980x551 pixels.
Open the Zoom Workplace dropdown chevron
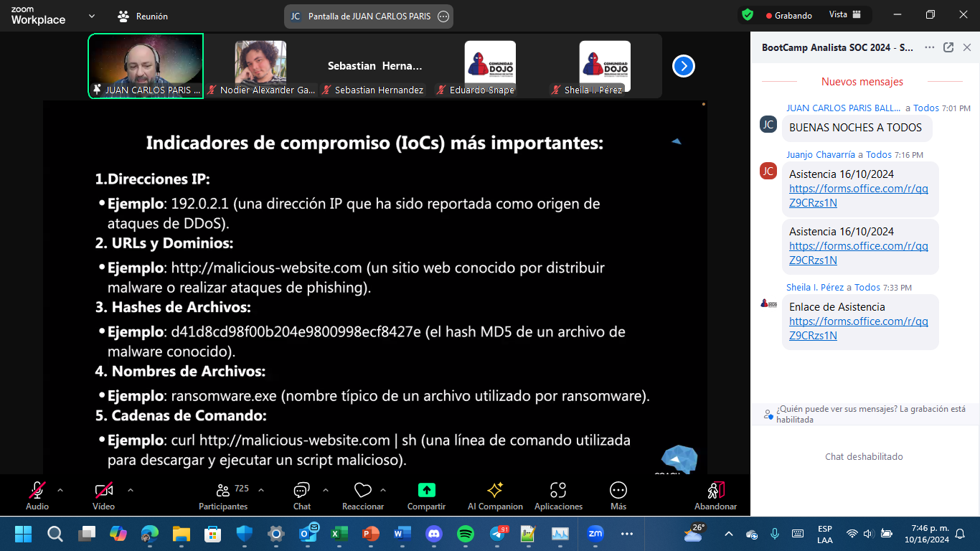pyautogui.click(x=91, y=16)
